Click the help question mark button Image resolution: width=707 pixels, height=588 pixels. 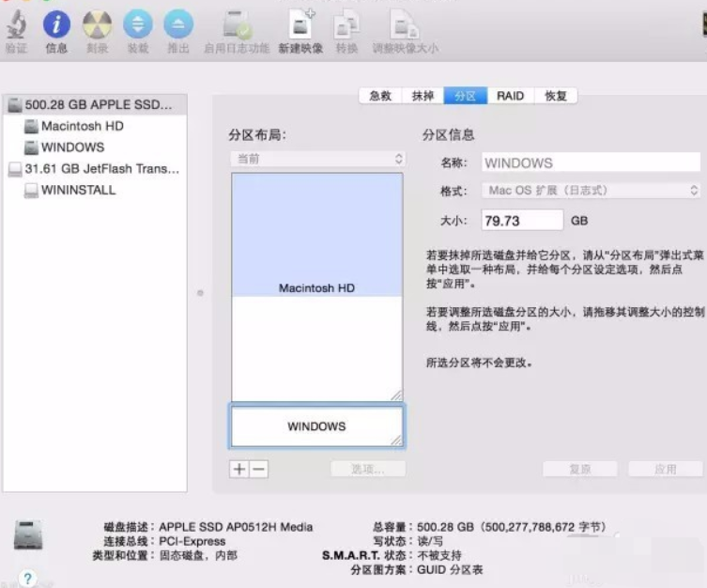27,578
